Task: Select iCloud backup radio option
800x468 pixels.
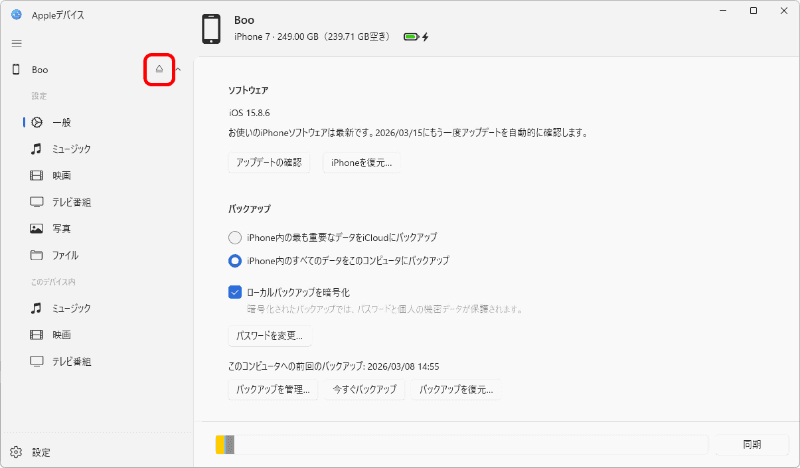Action: (x=235, y=237)
